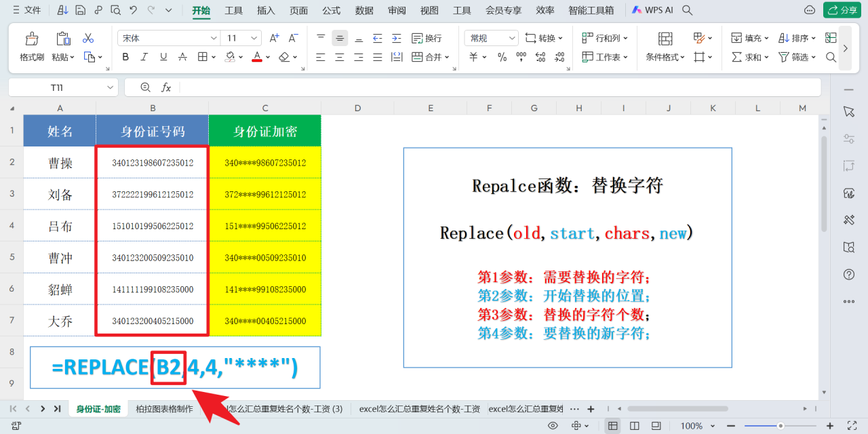
Task: Add a new sheet with plus button
Action: (x=591, y=409)
